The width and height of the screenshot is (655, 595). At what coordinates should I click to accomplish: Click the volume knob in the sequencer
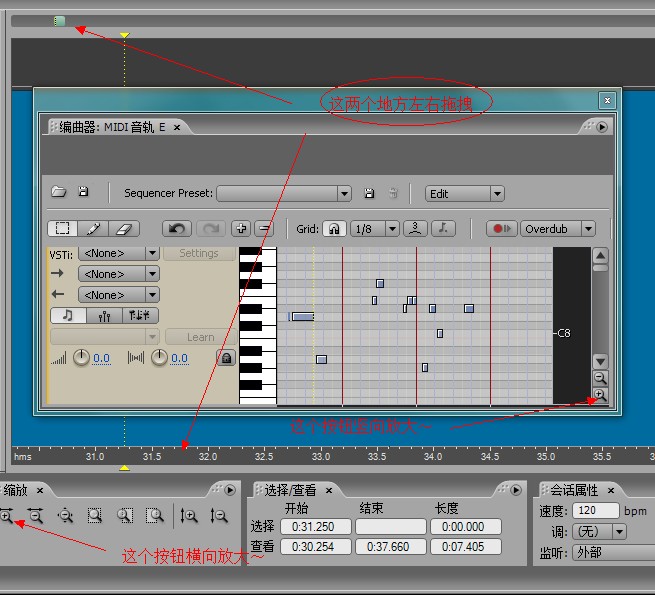click(x=81, y=358)
